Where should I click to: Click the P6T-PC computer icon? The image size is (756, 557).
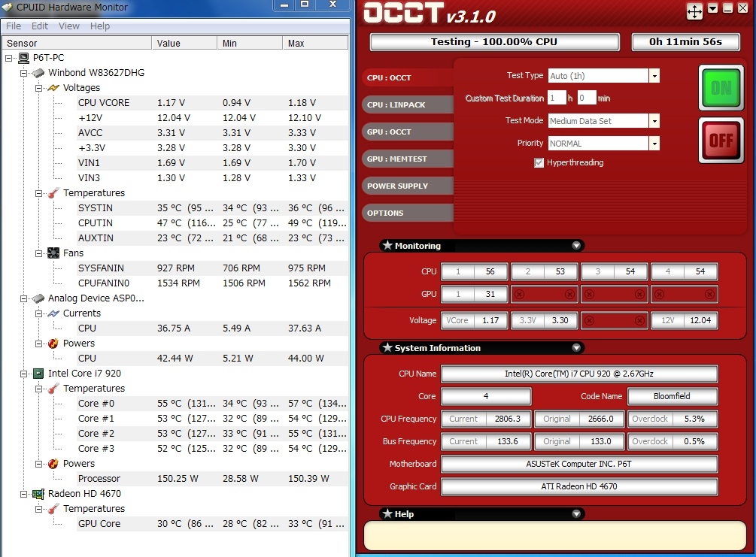[x=23, y=58]
